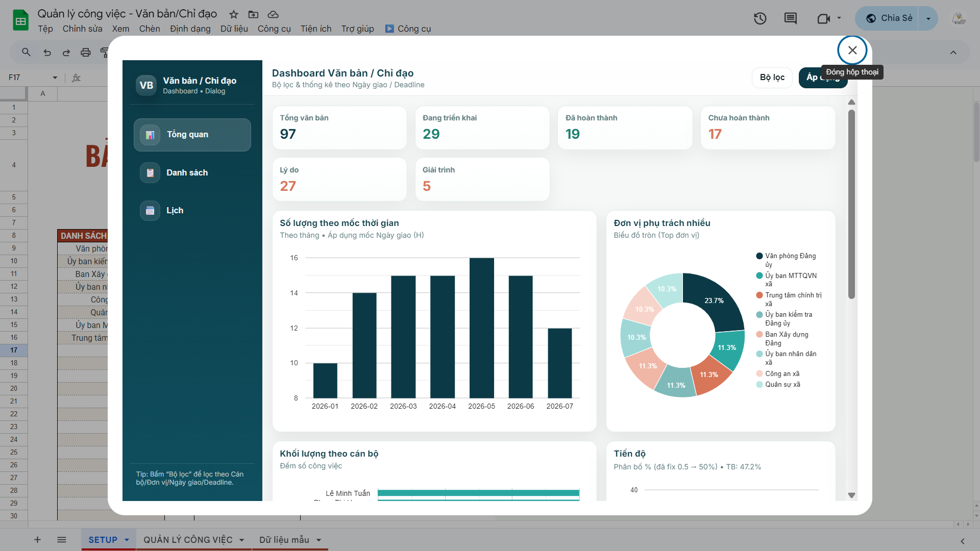The width and height of the screenshot is (980, 551).
Task: Click the video call camera icon
Action: pos(823,19)
